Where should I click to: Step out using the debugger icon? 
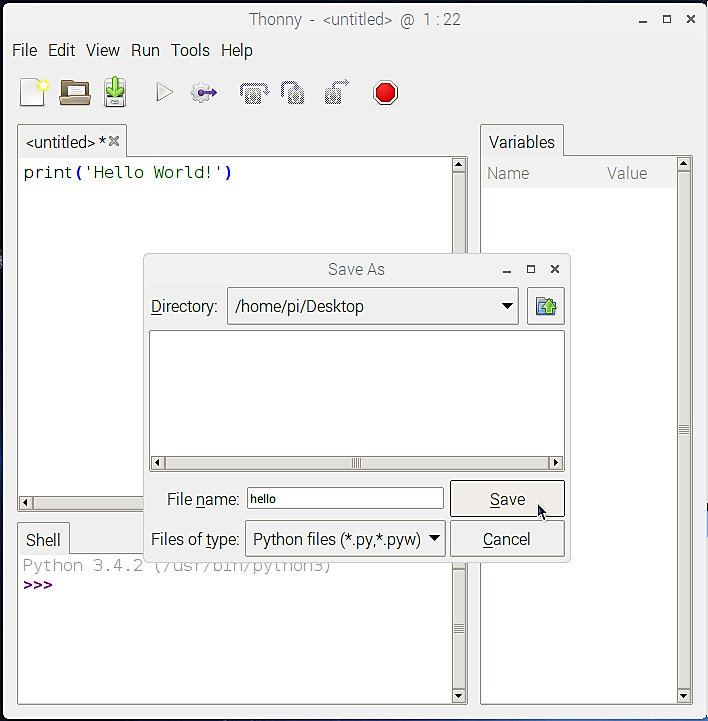point(337,92)
